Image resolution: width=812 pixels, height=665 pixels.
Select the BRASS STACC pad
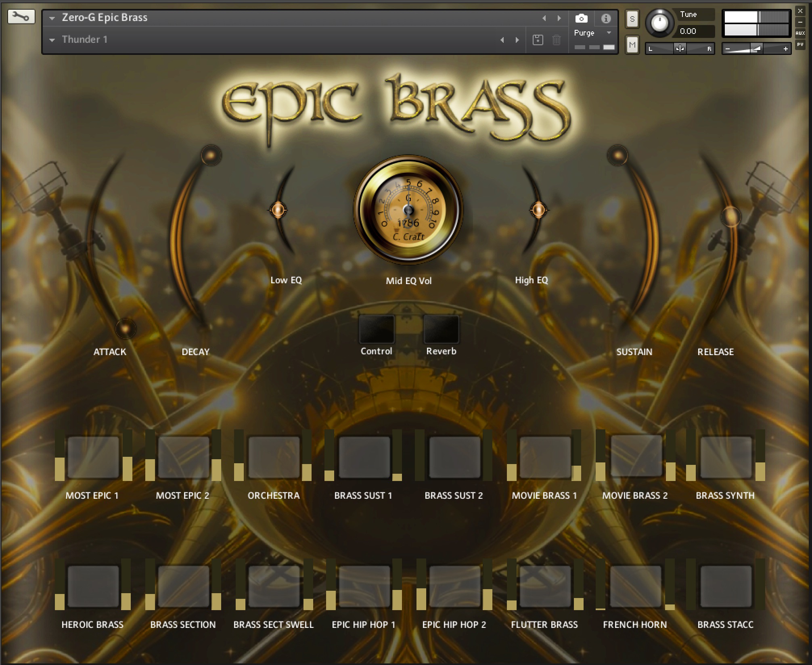tap(726, 586)
